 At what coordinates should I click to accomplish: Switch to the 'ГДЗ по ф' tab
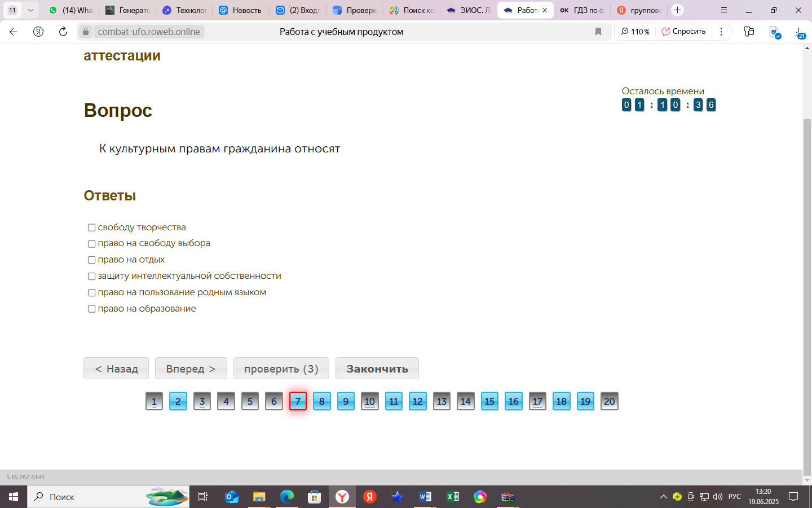tap(582, 10)
